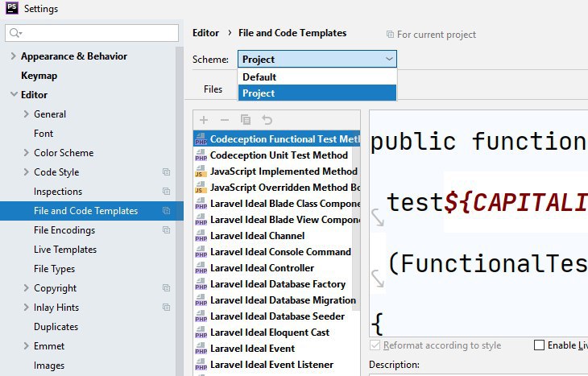The image size is (588, 376).
Task: Open Keymap settings
Action: coord(39,76)
